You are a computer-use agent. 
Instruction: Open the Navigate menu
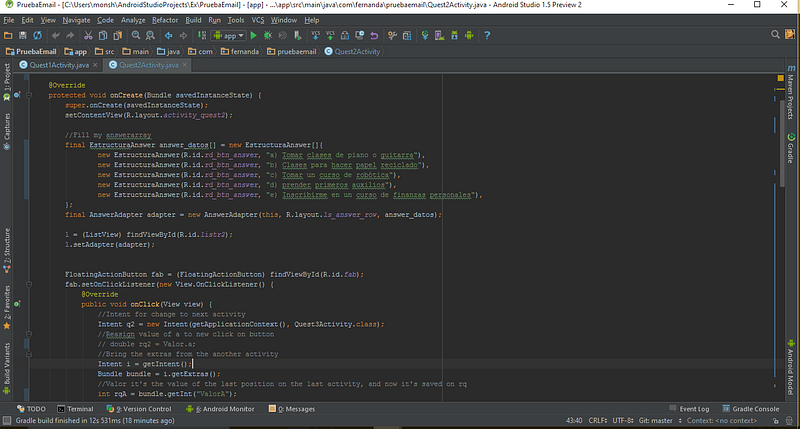coord(76,20)
